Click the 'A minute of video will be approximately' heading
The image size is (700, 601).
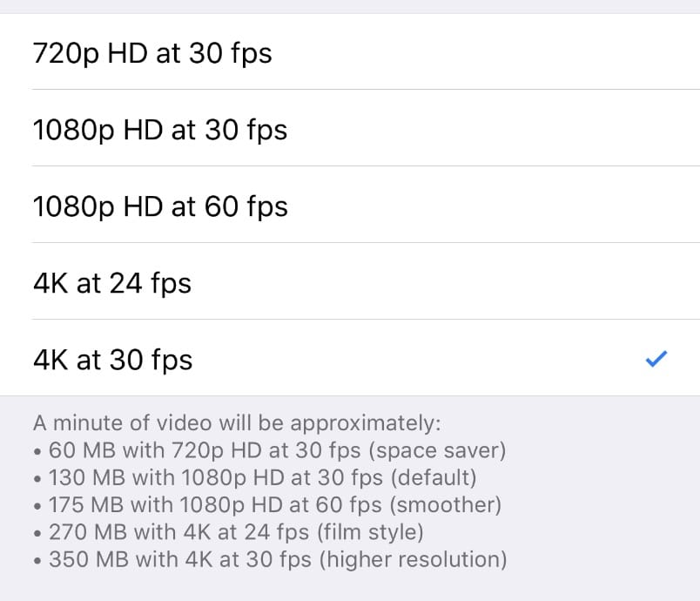coord(238,423)
